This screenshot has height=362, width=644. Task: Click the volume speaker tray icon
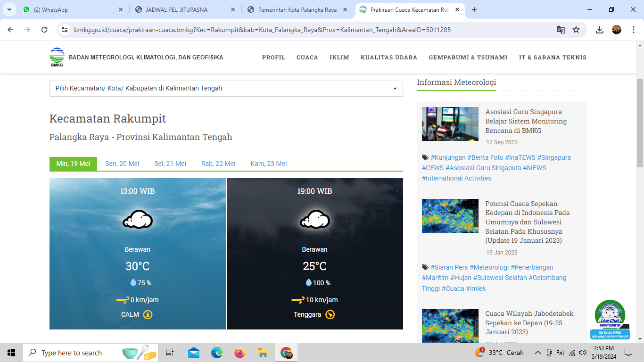coord(584,353)
